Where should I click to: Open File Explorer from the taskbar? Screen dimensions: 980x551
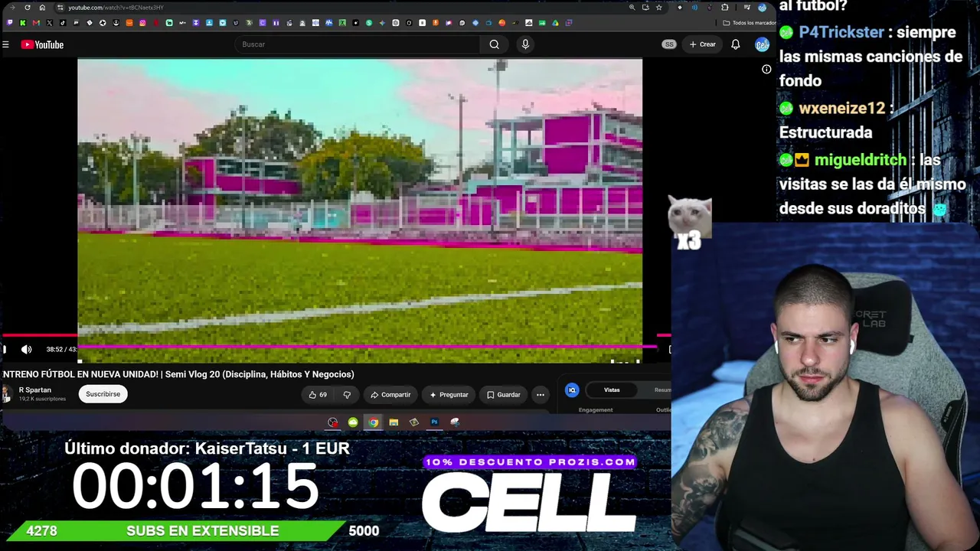394,422
